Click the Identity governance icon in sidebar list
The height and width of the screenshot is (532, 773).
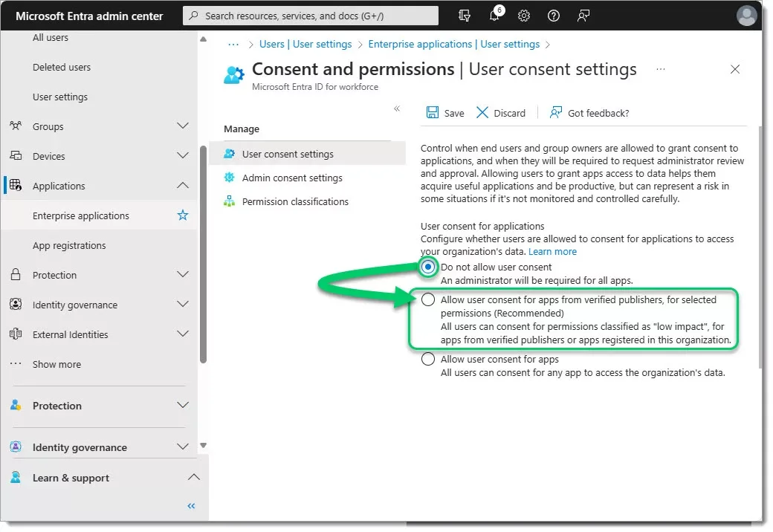[x=16, y=304]
